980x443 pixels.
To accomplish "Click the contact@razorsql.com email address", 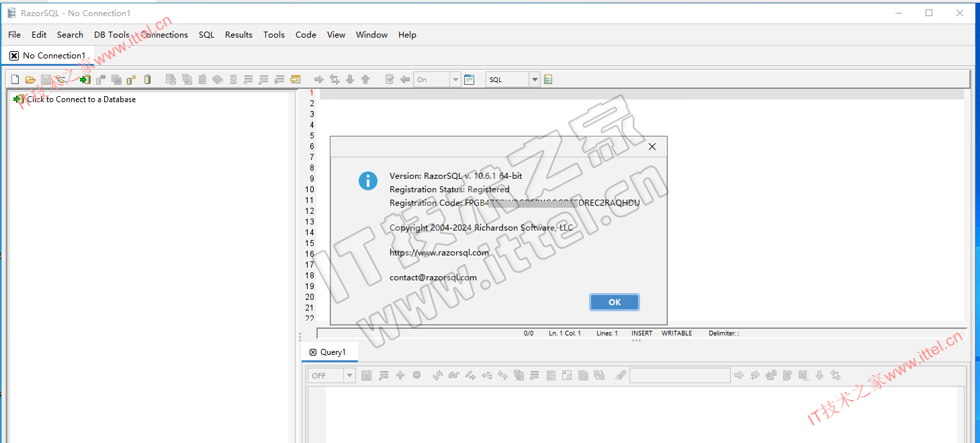I will coord(433,277).
